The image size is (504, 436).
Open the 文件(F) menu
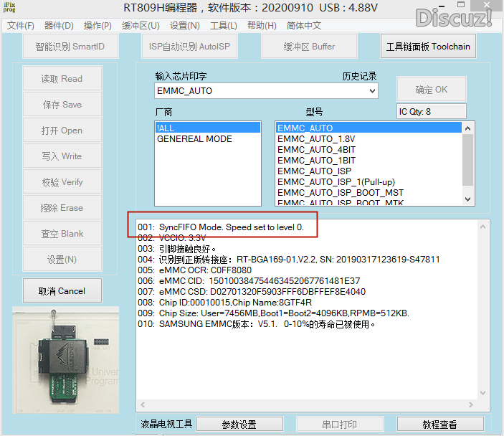pos(21,26)
